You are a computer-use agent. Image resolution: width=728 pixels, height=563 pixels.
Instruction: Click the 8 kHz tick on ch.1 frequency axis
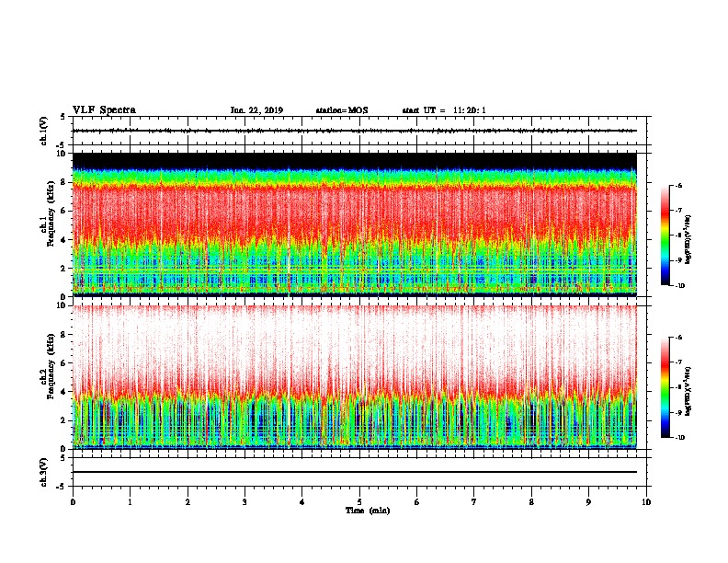click(x=64, y=182)
